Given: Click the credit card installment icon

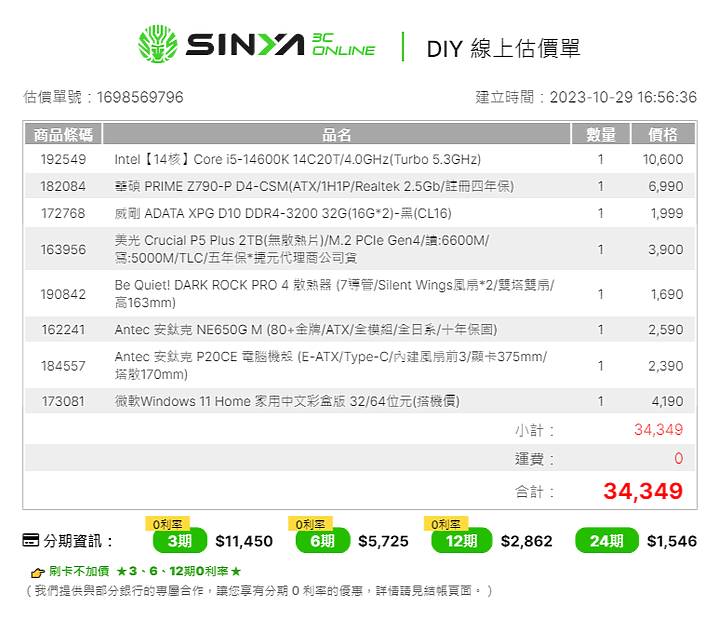Looking at the screenshot, I should 31,540.
